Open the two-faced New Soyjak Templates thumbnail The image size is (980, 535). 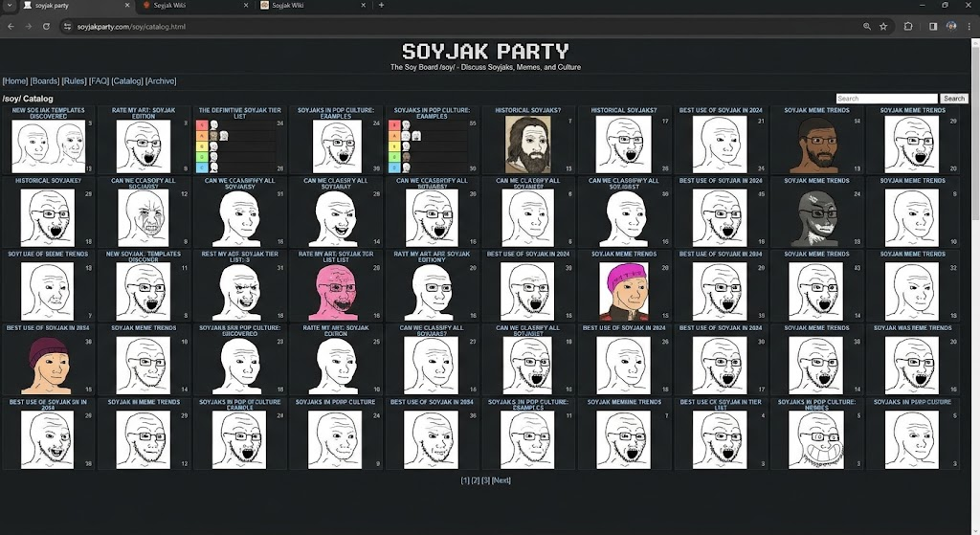[x=48, y=145]
